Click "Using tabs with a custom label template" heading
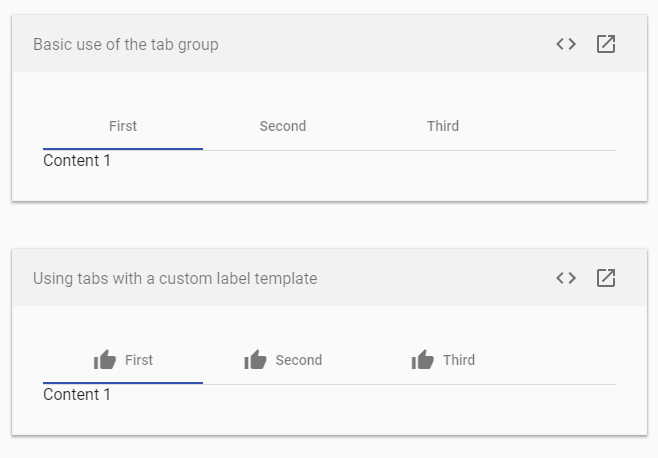Image resolution: width=658 pixels, height=458 pixels. pyautogui.click(x=175, y=278)
